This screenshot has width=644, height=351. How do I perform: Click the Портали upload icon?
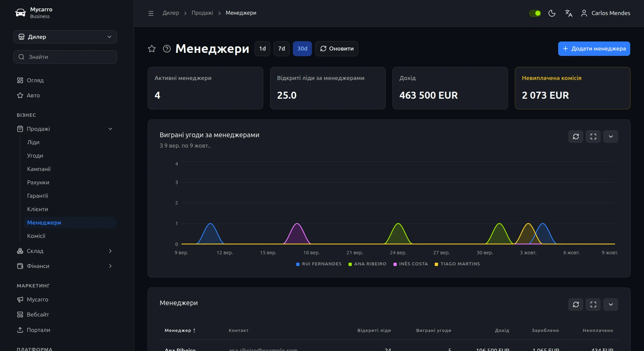coord(20,330)
